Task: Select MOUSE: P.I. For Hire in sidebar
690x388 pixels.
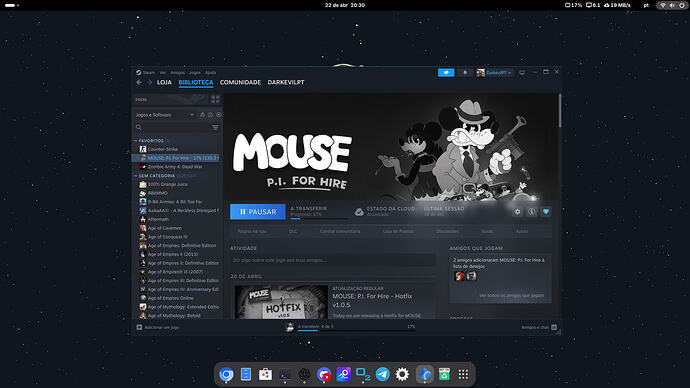Action: tap(176, 158)
